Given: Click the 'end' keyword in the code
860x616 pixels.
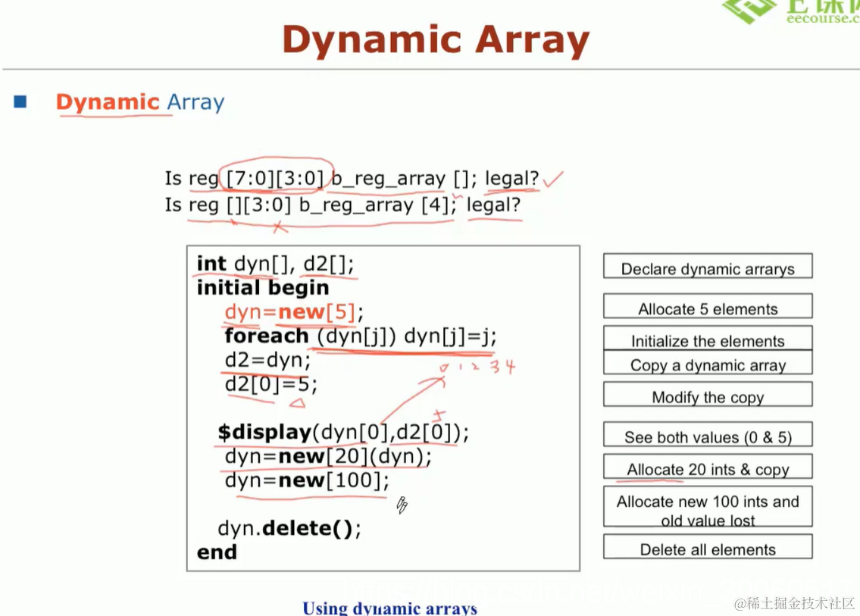Looking at the screenshot, I should pyautogui.click(x=217, y=552).
